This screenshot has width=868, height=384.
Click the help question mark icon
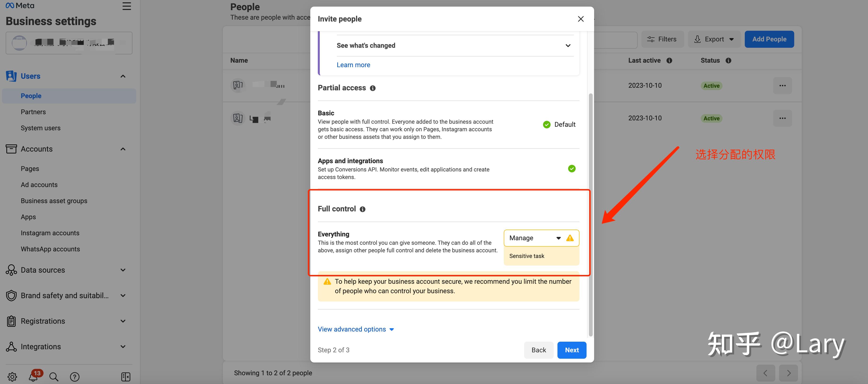75,377
